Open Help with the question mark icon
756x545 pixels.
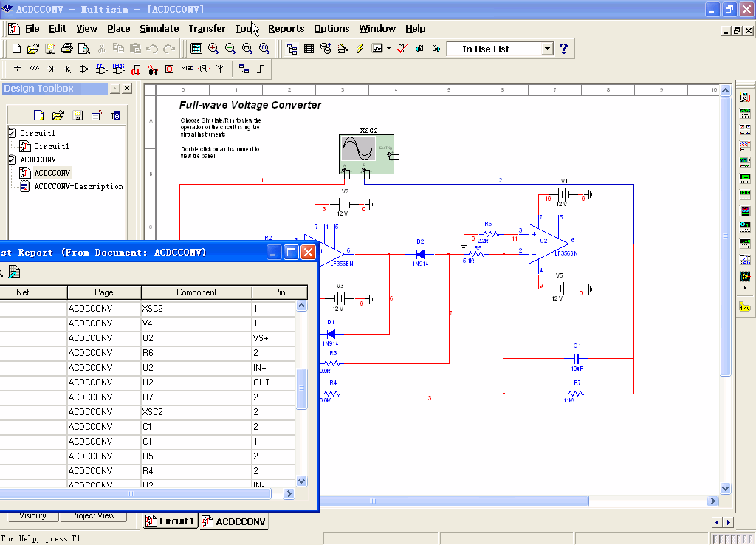(563, 49)
